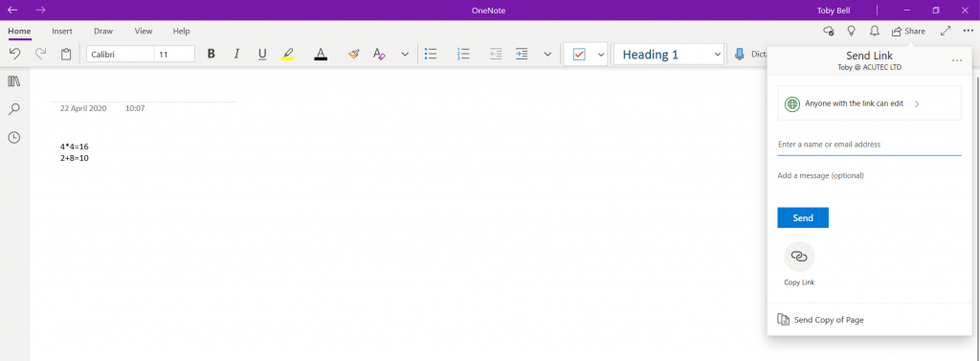The height and width of the screenshot is (361, 980).
Task: Expand more paragraph options chevron
Action: click(x=547, y=55)
